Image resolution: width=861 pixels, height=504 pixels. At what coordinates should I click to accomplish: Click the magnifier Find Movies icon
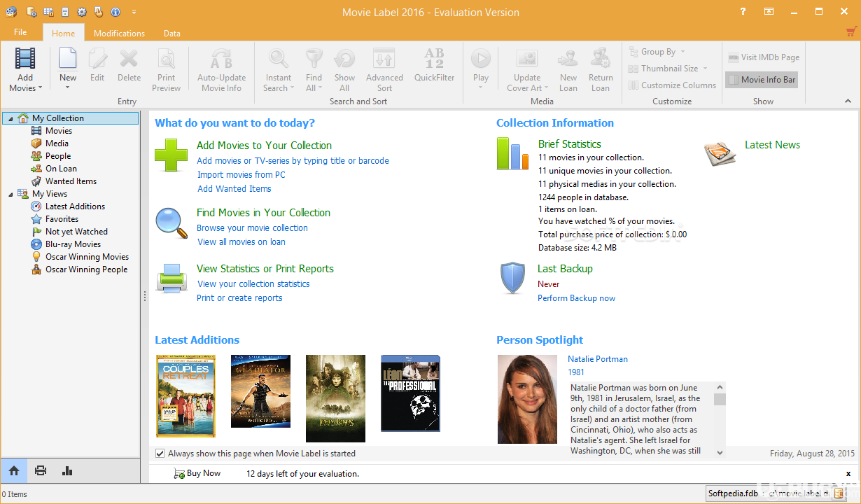pos(171,223)
